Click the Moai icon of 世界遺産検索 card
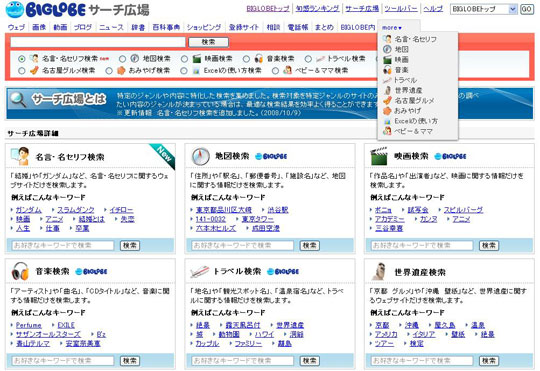 379,271
